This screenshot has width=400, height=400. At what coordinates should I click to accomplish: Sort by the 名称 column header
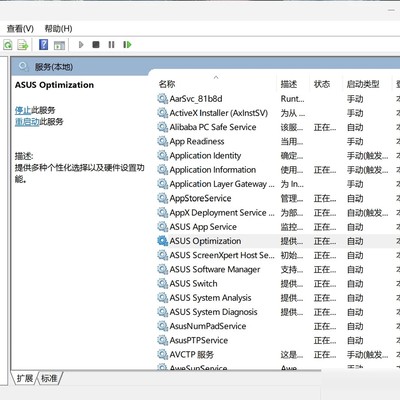click(167, 84)
